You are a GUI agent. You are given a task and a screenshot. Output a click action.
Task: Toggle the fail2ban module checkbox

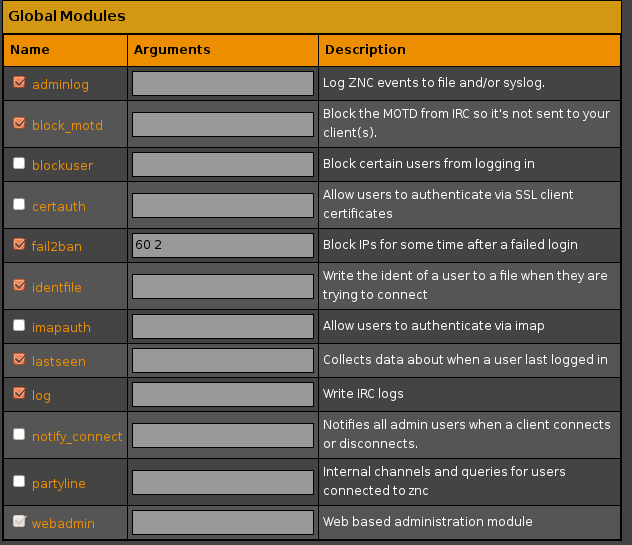point(19,244)
